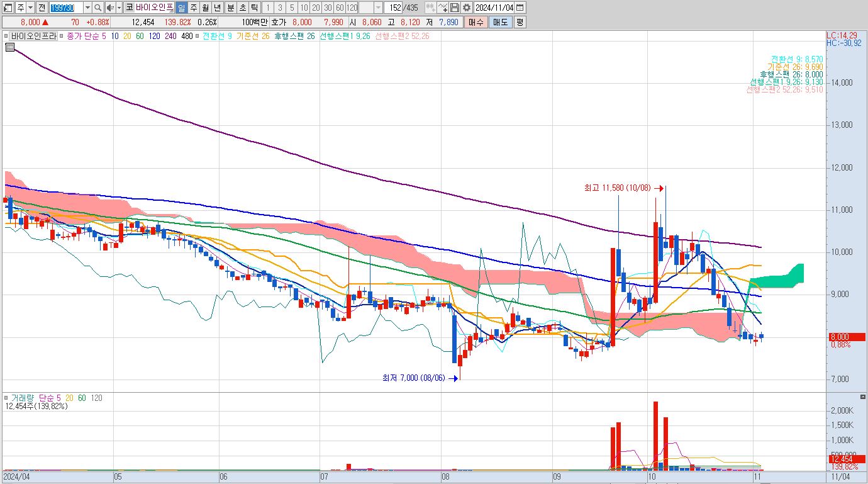Expand the empty interval combo box

click(370, 8)
